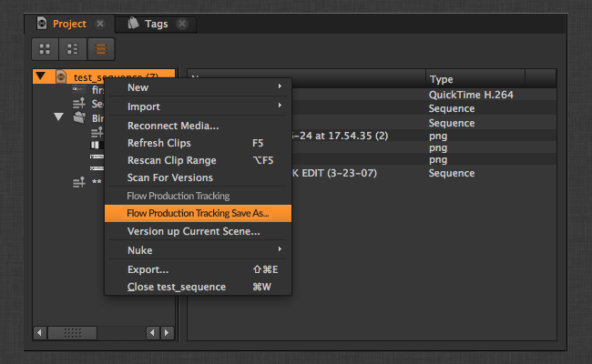This screenshot has width=592, height=364.
Task: Collapse the Bin folder disclosure triangle
Action: tap(58, 117)
